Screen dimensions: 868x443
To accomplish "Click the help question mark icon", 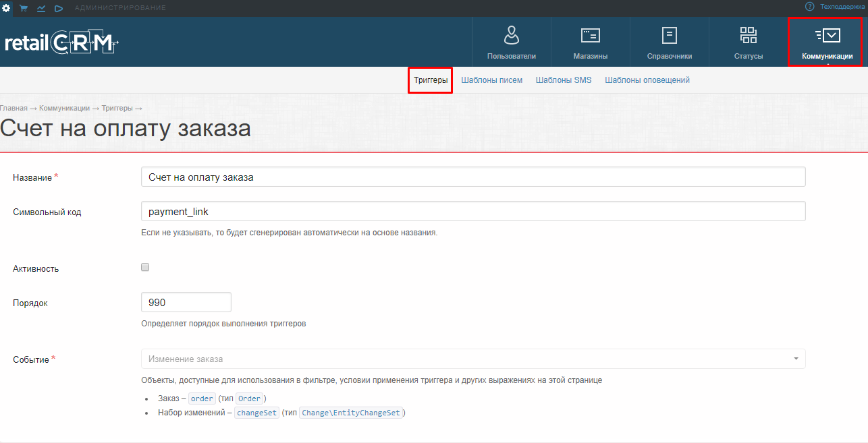I will (x=809, y=6).
